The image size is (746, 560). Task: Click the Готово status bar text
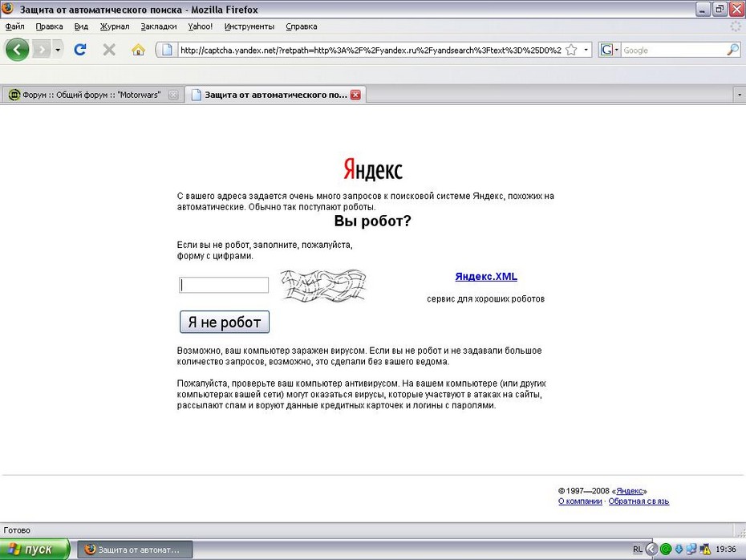tap(17, 530)
